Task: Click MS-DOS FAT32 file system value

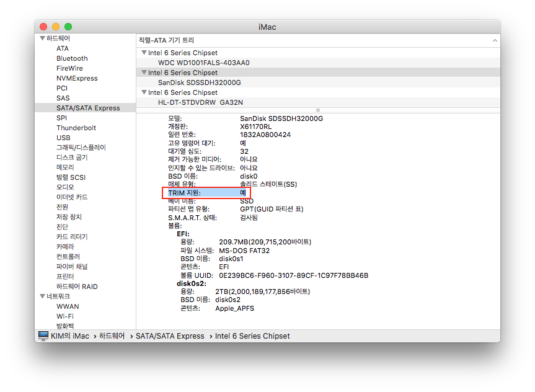Action: [x=244, y=251]
